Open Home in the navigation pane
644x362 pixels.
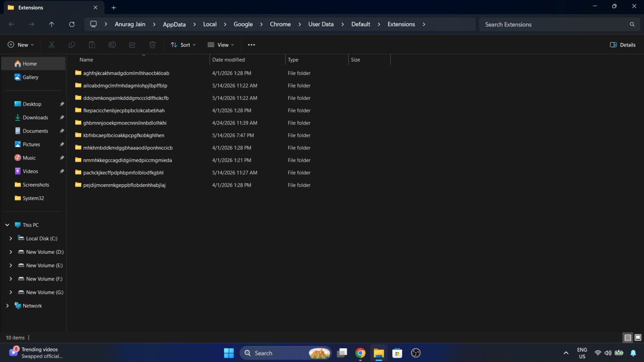[34, 64]
